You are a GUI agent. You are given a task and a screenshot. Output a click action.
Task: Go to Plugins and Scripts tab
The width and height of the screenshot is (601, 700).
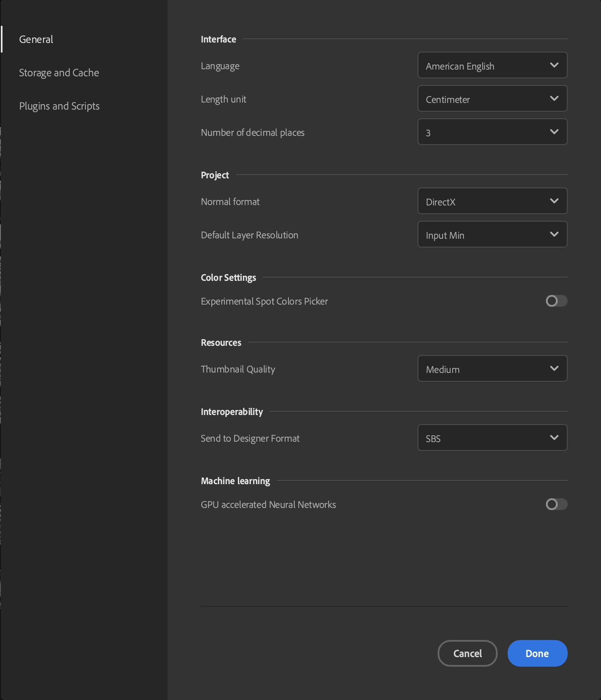pyautogui.click(x=59, y=106)
